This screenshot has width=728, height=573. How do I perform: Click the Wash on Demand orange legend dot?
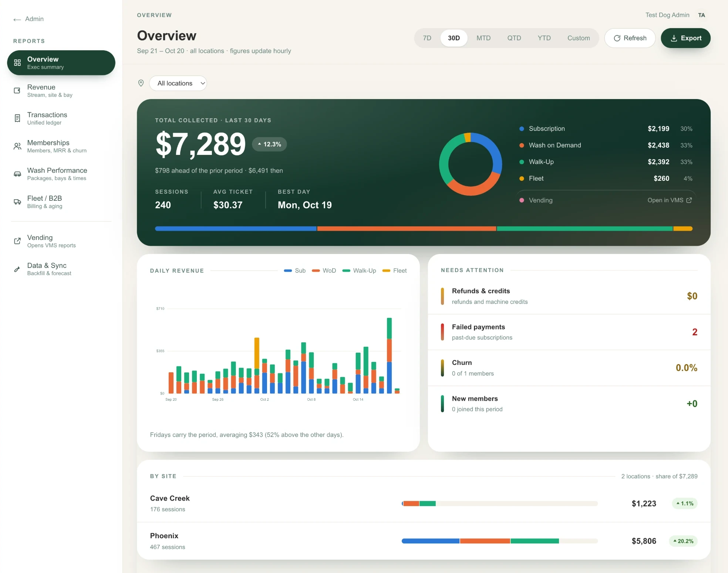(x=522, y=145)
